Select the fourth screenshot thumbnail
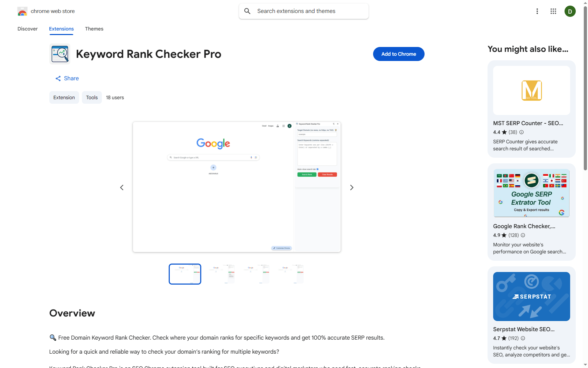 point(291,274)
